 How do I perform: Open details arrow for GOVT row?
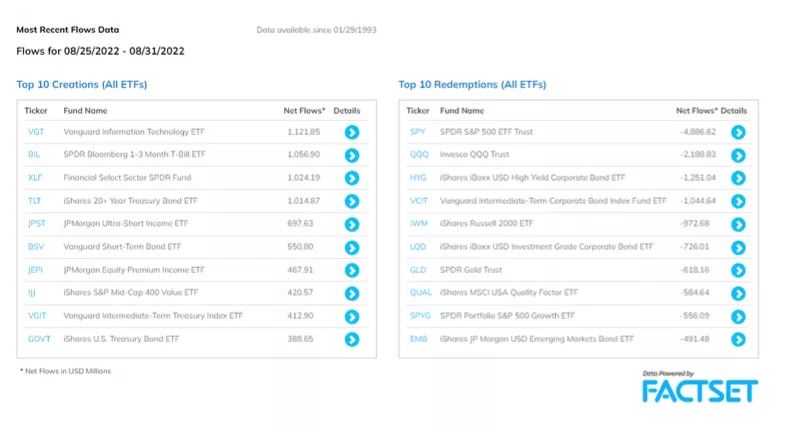click(352, 339)
